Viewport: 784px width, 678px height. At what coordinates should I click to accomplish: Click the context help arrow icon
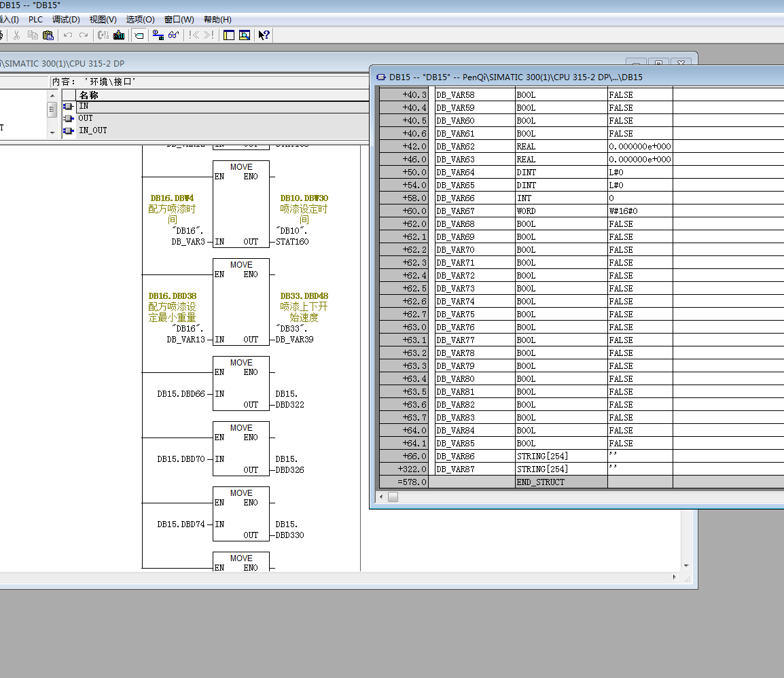tap(264, 35)
